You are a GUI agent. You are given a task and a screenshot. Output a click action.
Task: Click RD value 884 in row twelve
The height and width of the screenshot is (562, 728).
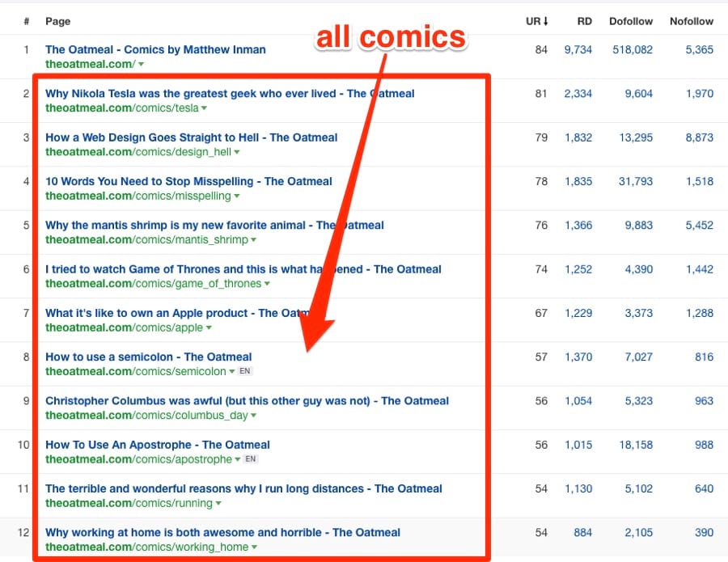(x=582, y=532)
